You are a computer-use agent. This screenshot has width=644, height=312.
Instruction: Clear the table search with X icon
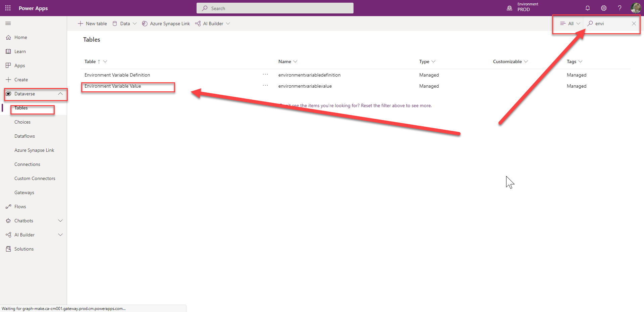(634, 24)
